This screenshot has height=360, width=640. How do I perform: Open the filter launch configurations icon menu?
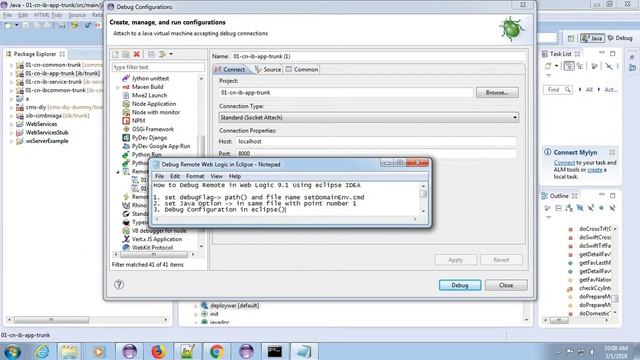click(165, 54)
